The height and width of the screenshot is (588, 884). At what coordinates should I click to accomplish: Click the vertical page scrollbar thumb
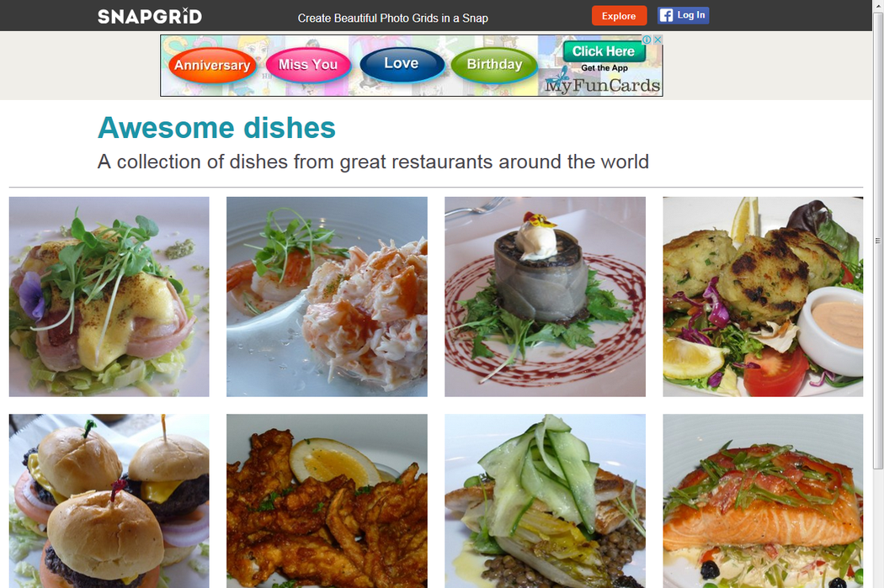pyautogui.click(x=878, y=241)
